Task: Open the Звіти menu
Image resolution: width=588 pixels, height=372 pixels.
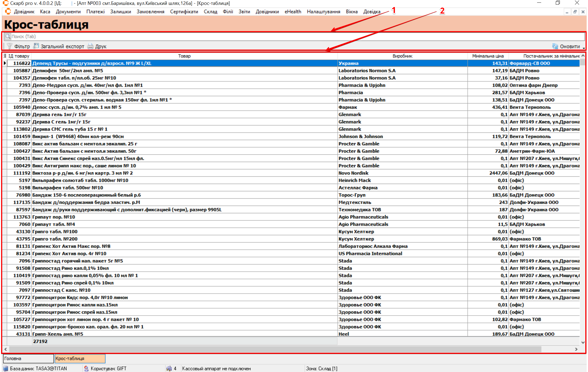Action: click(244, 12)
